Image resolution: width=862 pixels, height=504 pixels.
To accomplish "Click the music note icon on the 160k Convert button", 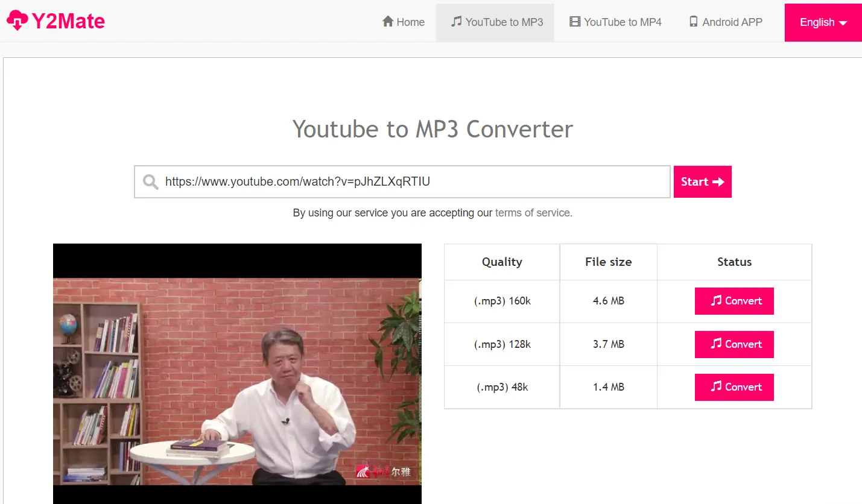I will point(716,300).
